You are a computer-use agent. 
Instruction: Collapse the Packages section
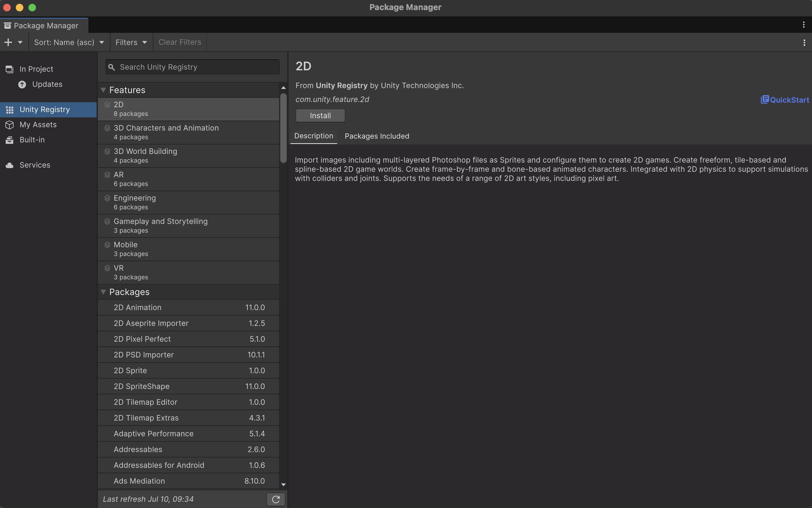(103, 292)
